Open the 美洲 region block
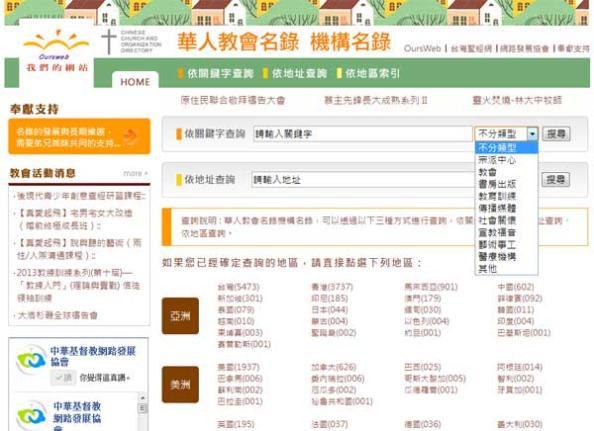The image size is (594, 431). click(180, 385)
